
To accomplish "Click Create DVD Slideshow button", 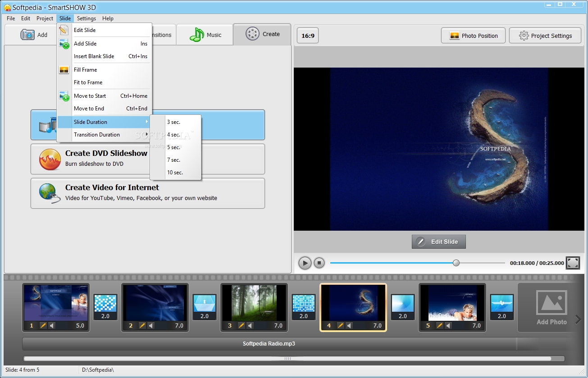I will click(148, 159).
